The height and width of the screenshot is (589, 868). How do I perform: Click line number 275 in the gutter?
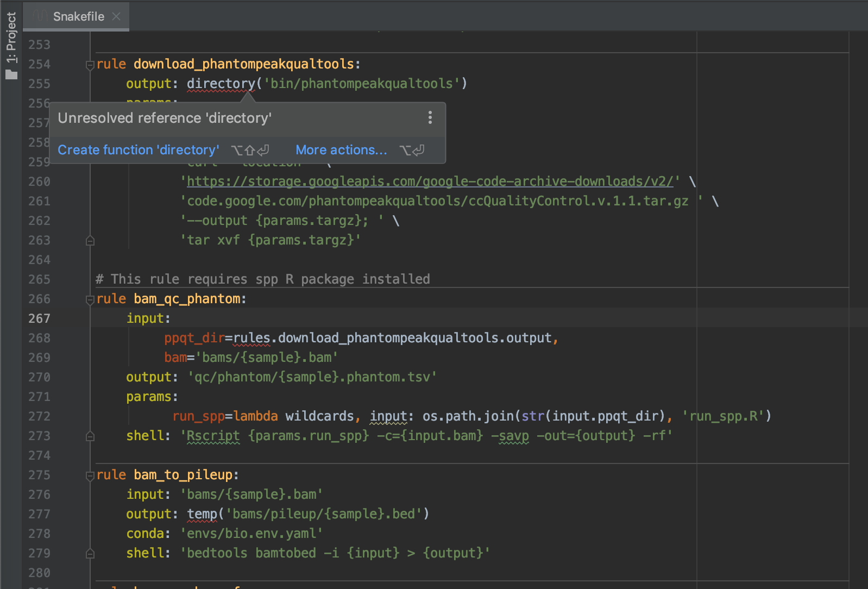click(x=39, y=475)
